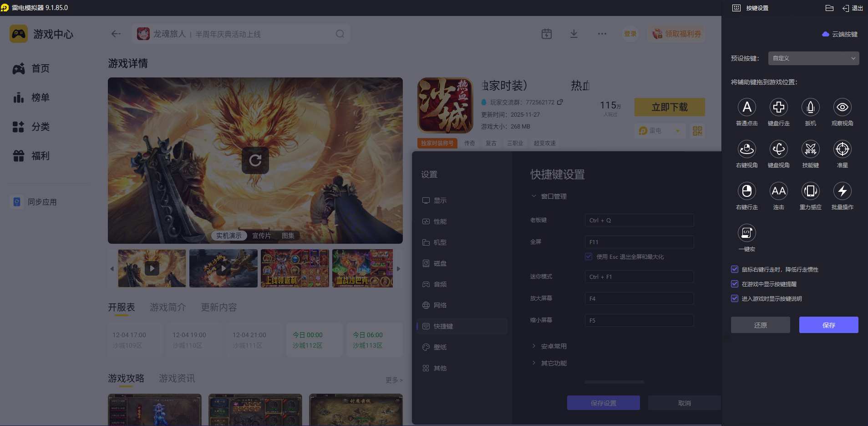The image size is (868, 426).
Task: Disable 在游戏中显示按键提醒 option
Action: tap(735, 284)
